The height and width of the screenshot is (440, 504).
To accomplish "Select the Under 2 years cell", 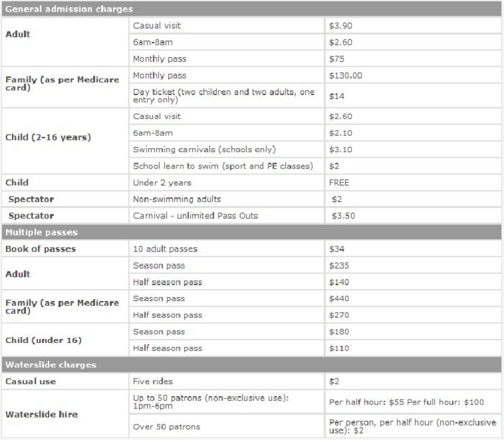I will [x=162, y=183].
